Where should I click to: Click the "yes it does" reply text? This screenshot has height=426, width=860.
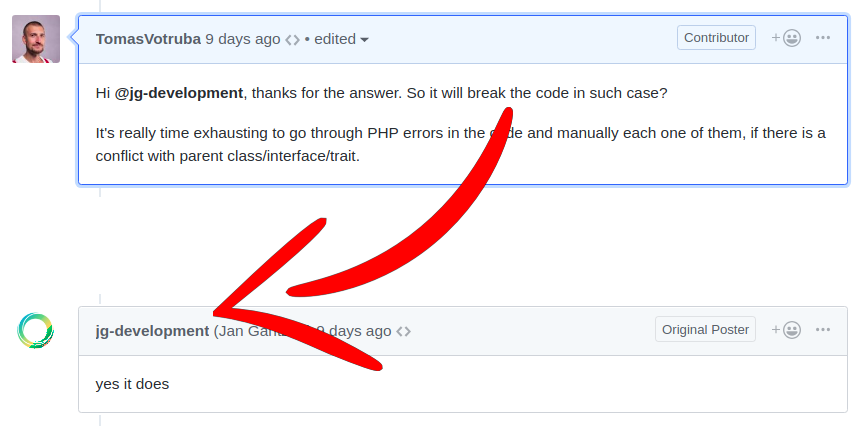click(x=132, y=384)
